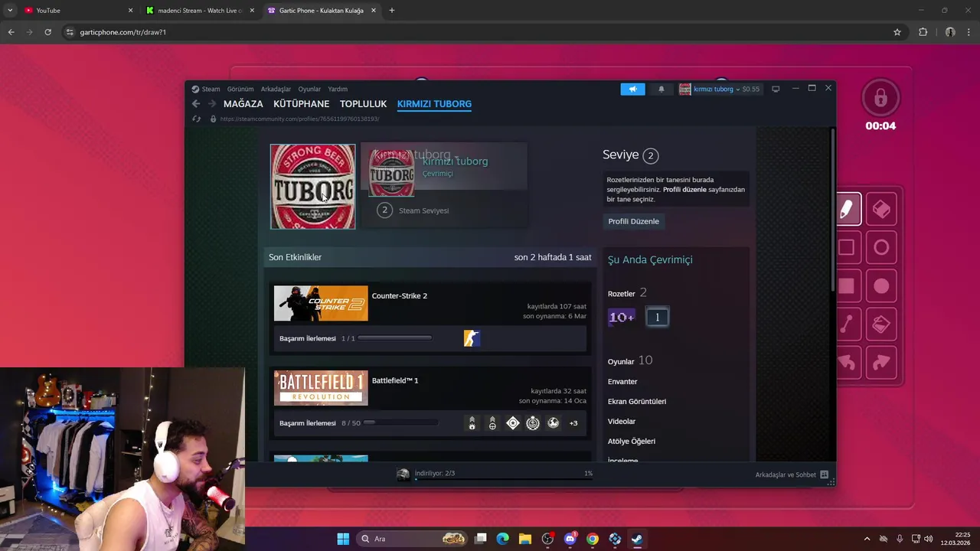
Task: Click the +3 more achievements indicator
Action: click(x=573, y=423)
